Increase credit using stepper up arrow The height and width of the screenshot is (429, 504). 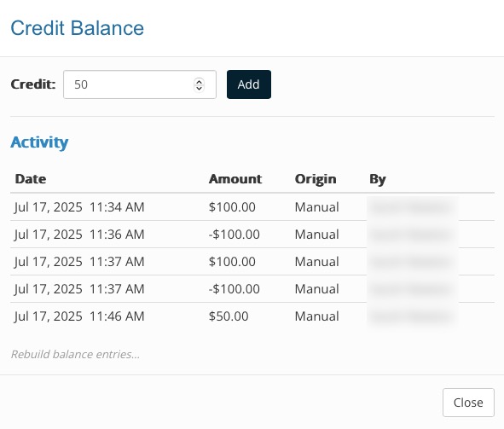[199, 82]
